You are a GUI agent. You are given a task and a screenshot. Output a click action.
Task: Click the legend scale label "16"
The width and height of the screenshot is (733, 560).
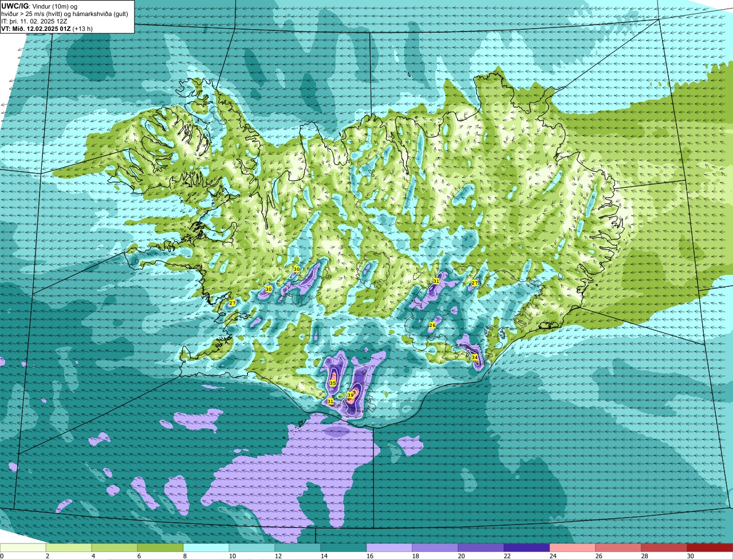pos(370,556)
